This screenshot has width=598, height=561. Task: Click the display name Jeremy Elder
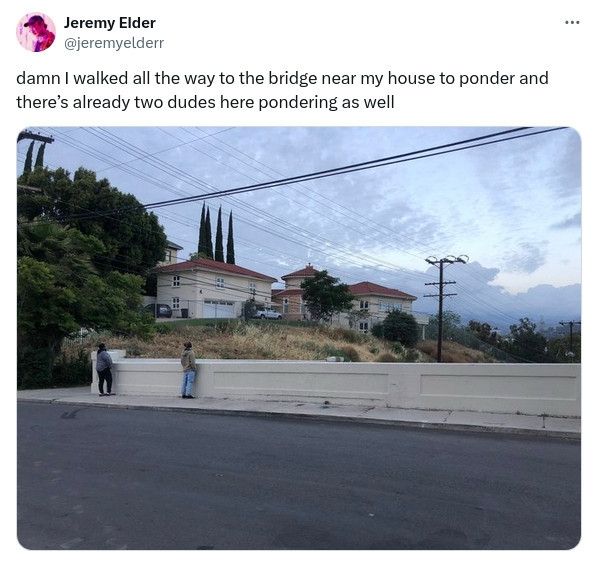click(x=109, y=23)
